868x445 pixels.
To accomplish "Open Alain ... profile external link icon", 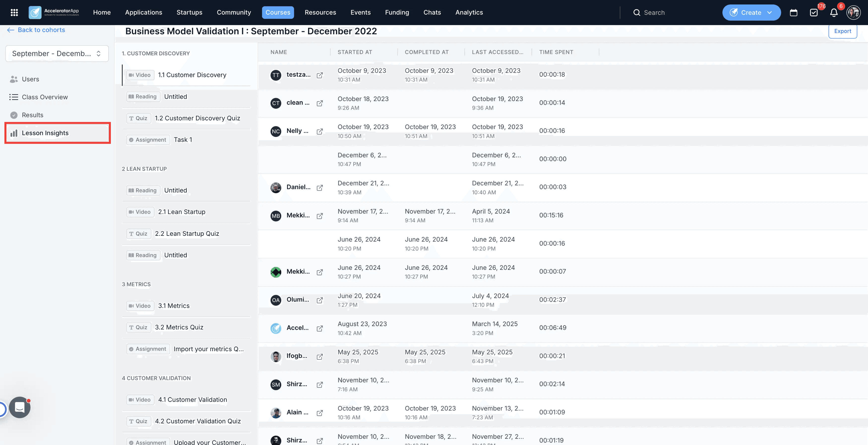I will pos(320,413).
